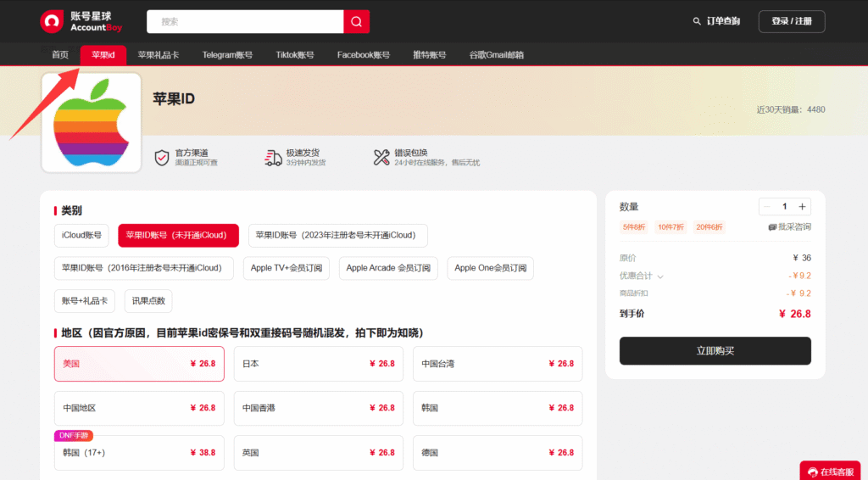
Task: Go to 首页 tab
Action: pos(60,55)
